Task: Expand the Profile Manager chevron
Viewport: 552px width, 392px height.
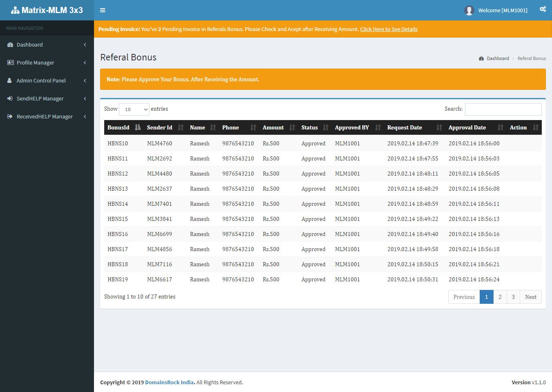Action: [85, 62]
